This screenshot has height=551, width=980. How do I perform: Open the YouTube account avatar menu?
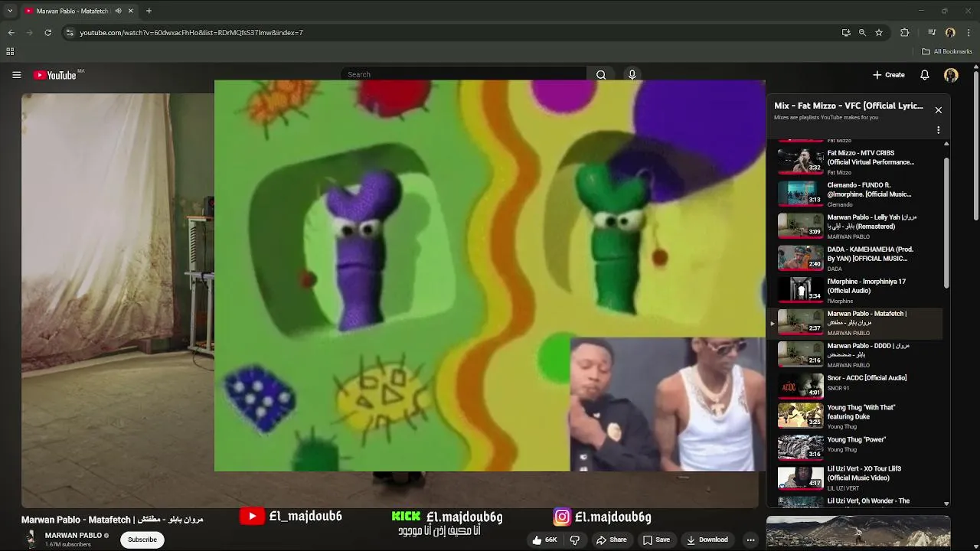(x=951, y=75)
